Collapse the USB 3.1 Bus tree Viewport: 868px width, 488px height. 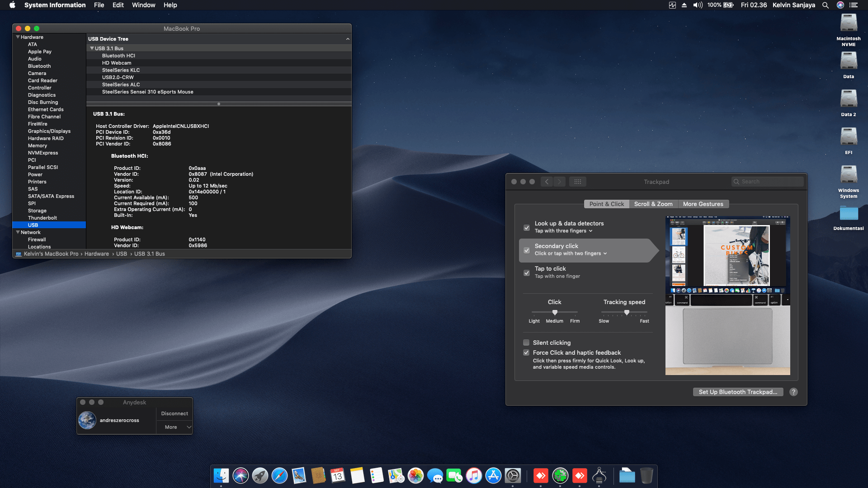[x=92, y=48]
